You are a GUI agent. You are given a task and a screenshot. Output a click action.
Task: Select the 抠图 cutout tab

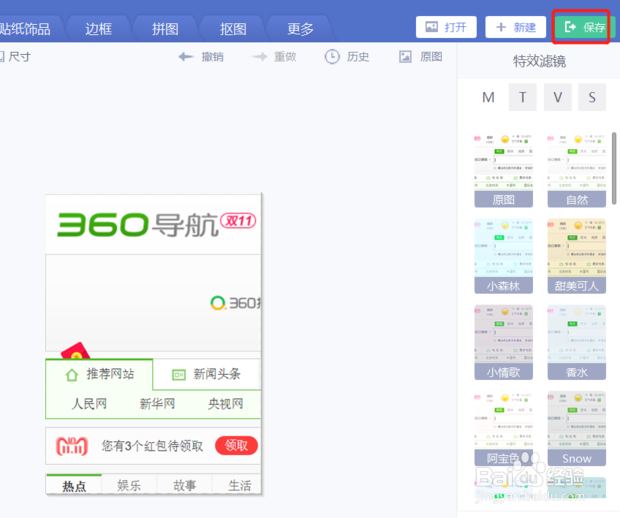click(233, 28)
